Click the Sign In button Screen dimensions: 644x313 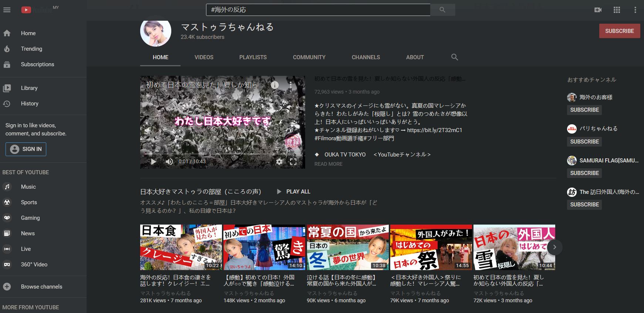(x=26, y=149)
